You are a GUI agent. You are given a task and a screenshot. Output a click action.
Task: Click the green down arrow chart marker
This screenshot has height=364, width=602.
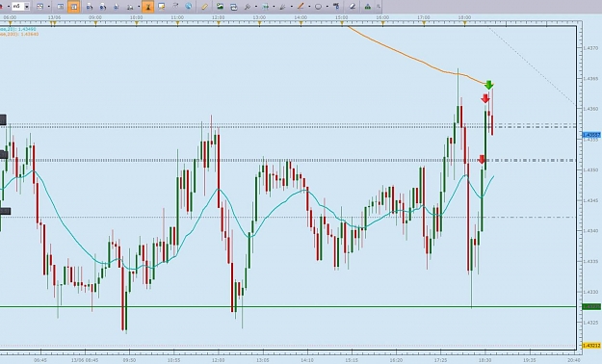pos(488,85)
